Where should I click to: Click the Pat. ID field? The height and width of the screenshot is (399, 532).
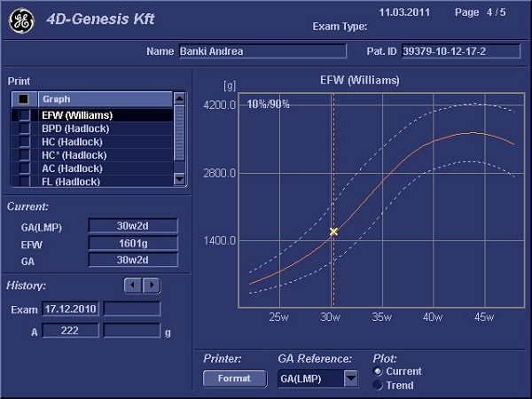(x=460, y=51)
